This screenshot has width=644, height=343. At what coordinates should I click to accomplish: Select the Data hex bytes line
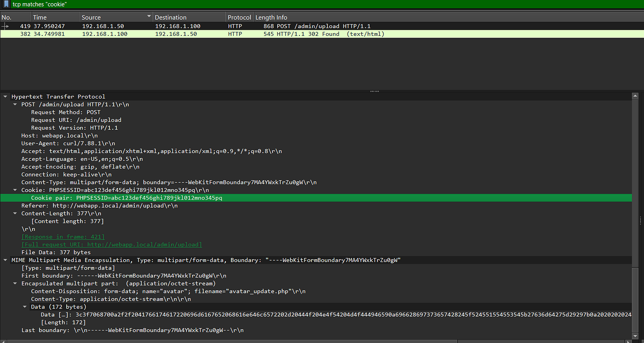[336, 315]
